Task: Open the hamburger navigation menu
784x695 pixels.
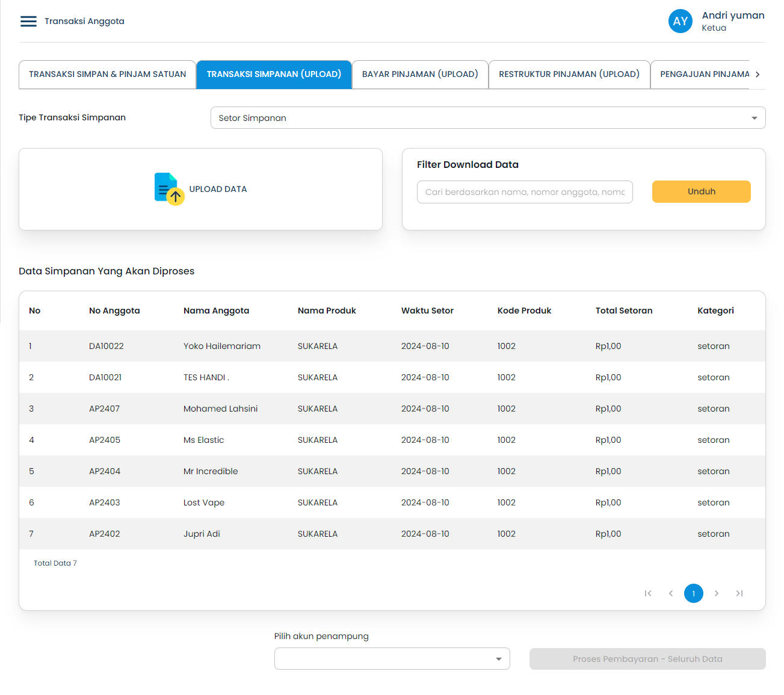Action: [28, 22]
